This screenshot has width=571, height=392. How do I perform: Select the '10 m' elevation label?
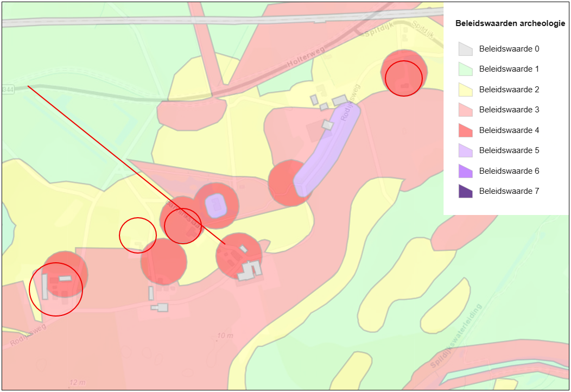point(225,336)
